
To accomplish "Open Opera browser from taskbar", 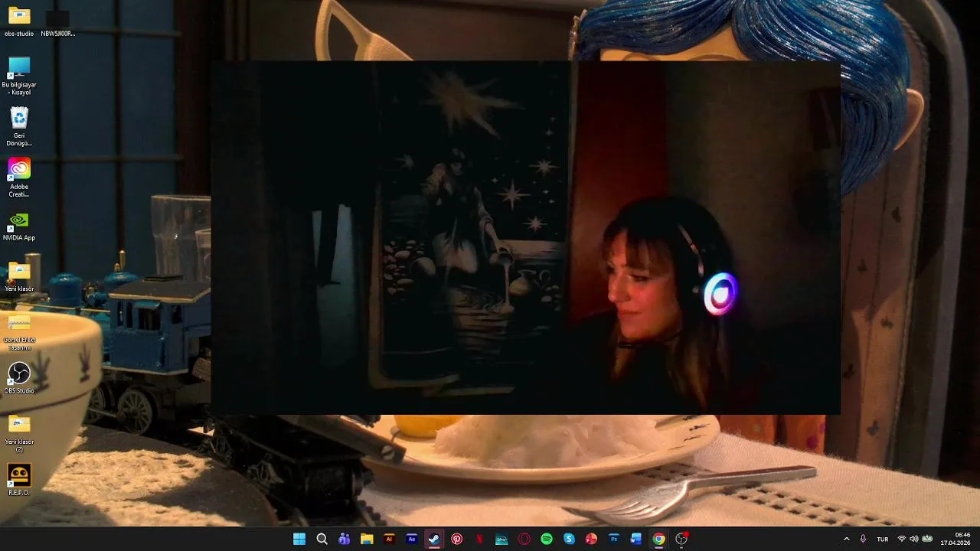I will [x=524, y=539].
